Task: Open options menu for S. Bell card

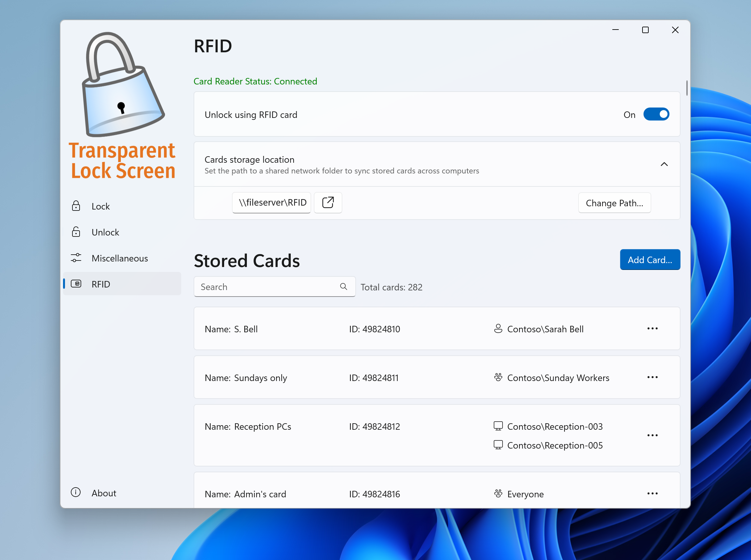Action: (652, 328)
